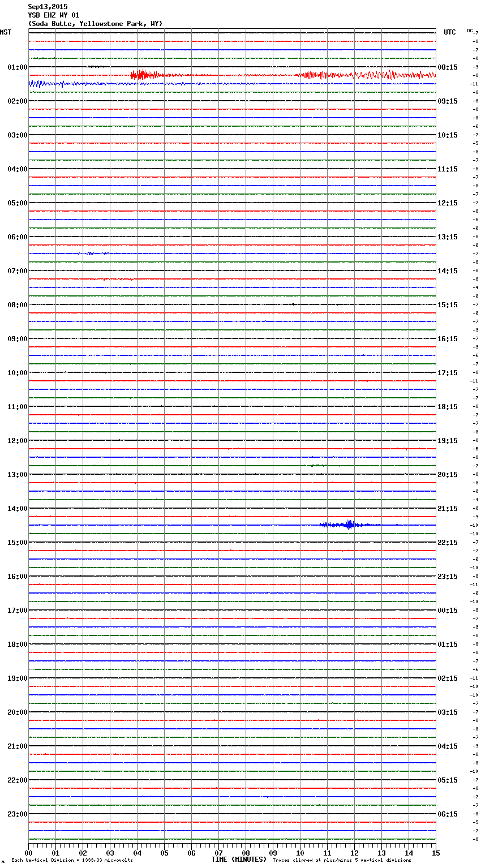
Task: Click the 00:15 UTC time label
Action: click(x=448, y=611)
